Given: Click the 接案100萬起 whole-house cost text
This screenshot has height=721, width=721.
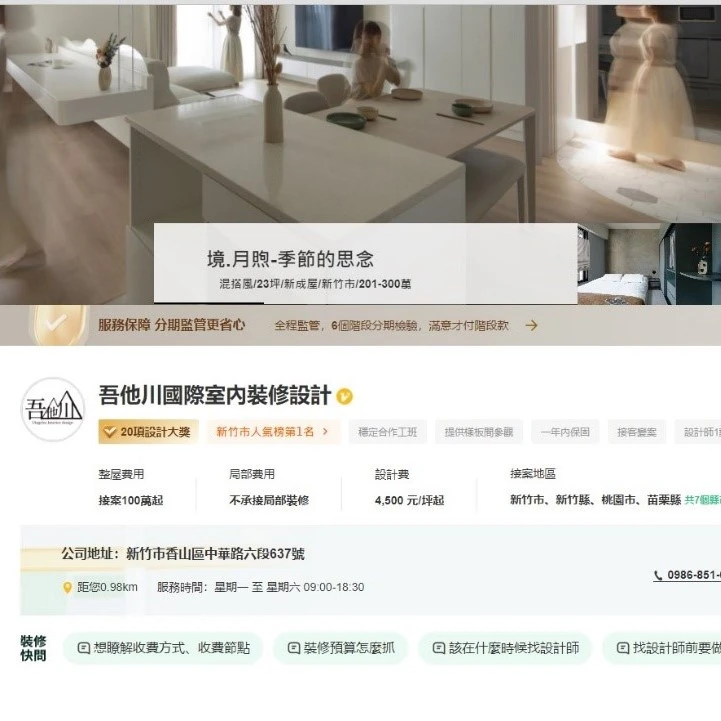Looking at the screenshot, I should [x=131, y=500].
